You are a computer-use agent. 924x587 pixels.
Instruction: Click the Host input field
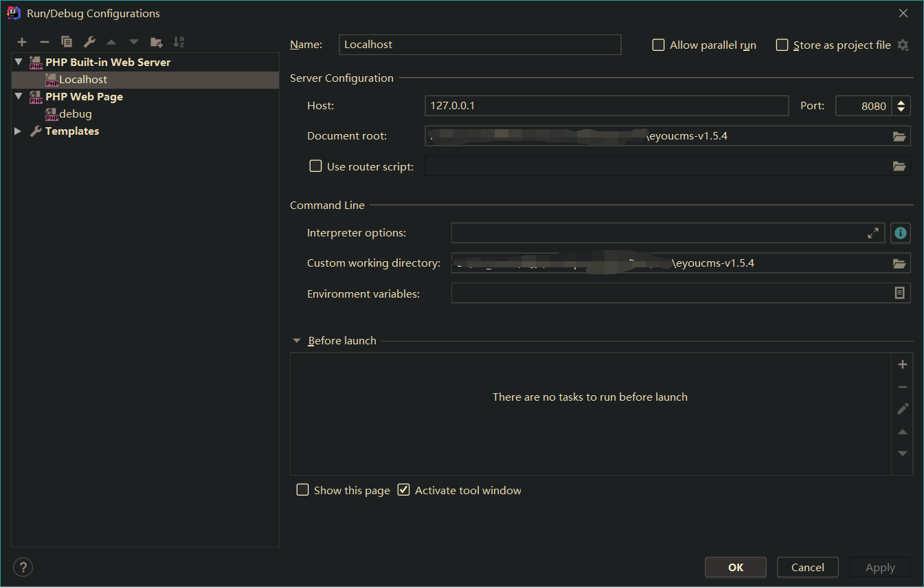[607, 106]
